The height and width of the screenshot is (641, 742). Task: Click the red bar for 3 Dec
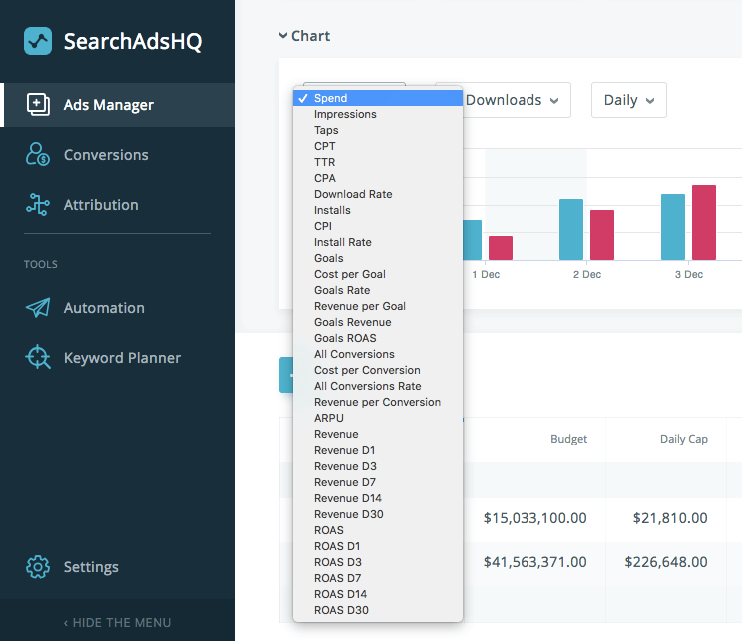[x=704, y=222]
